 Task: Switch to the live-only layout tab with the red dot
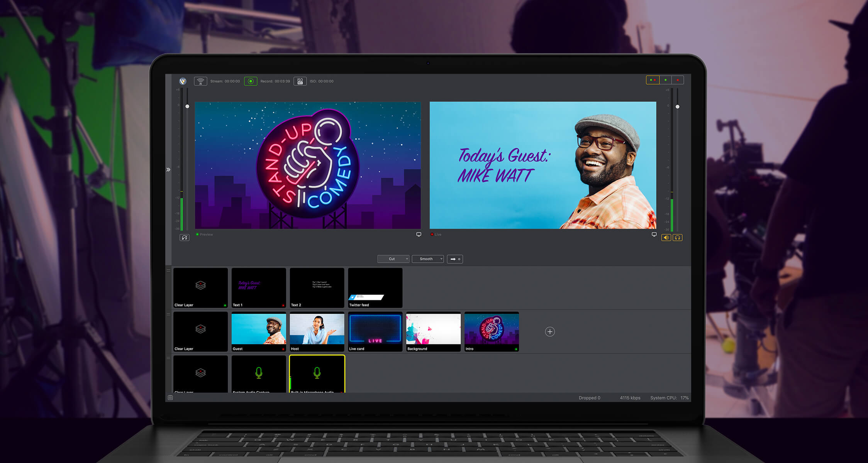678,80
